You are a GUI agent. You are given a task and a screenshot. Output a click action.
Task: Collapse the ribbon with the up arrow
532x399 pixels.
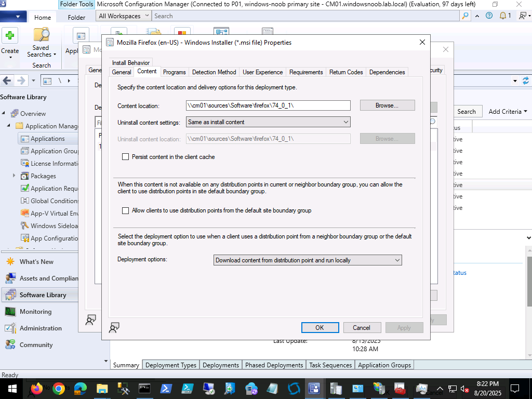tap(477, 16)
